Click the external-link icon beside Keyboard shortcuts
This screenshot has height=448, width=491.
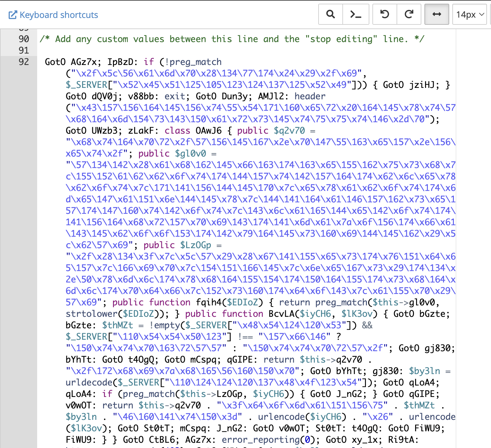[13, 15]
